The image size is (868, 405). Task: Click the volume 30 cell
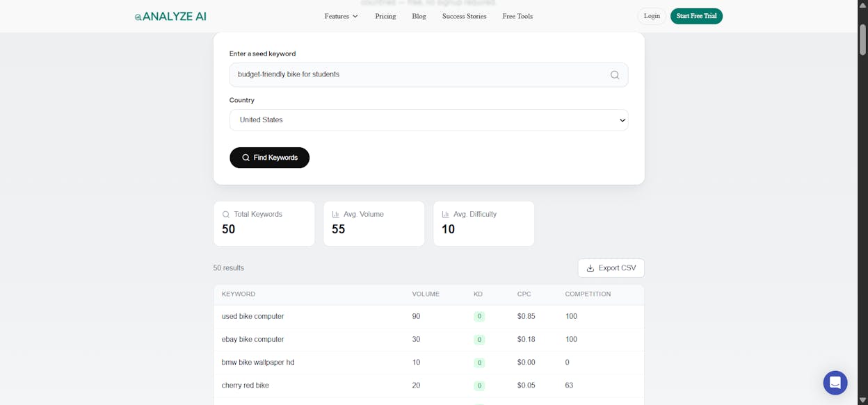(x=416, y=339)
